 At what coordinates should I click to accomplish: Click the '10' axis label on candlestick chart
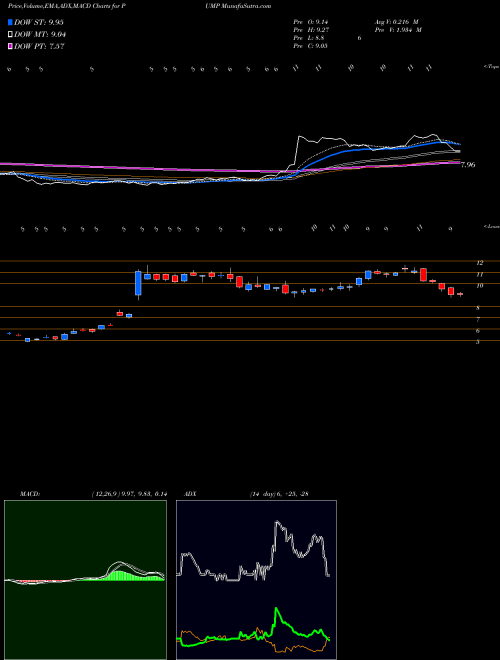[x=479, y=286]
